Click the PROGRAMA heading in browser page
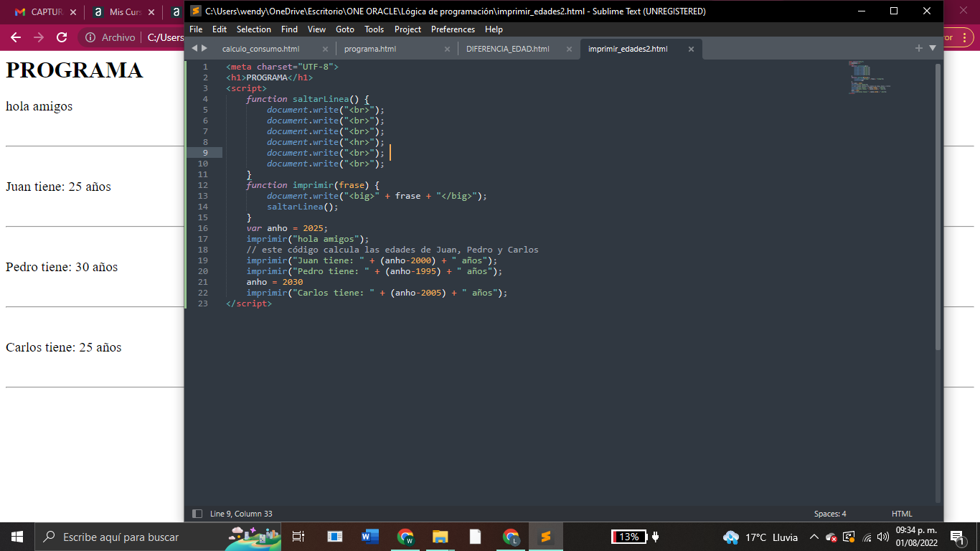Image resolution: width=980 pixels, height=551 pixels. point(75,70)
